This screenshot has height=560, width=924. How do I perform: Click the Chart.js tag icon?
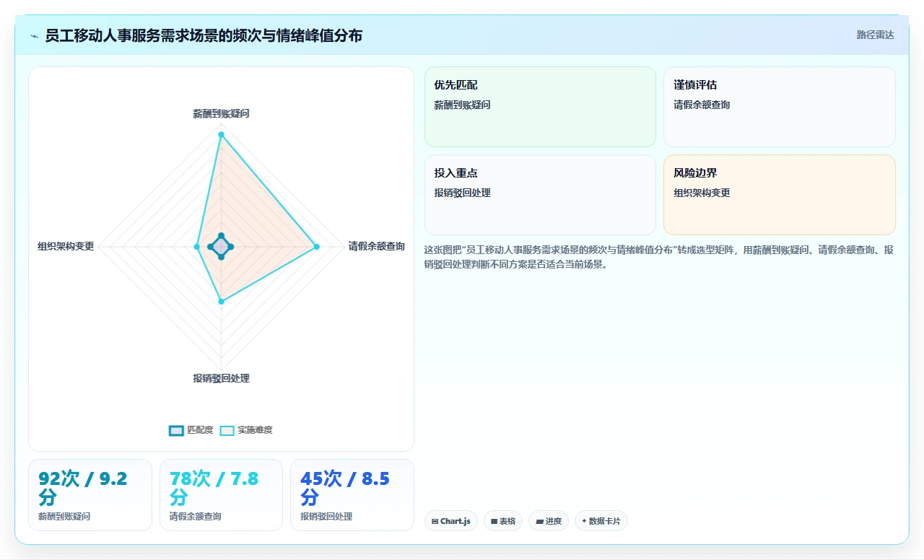click(435, 521)
